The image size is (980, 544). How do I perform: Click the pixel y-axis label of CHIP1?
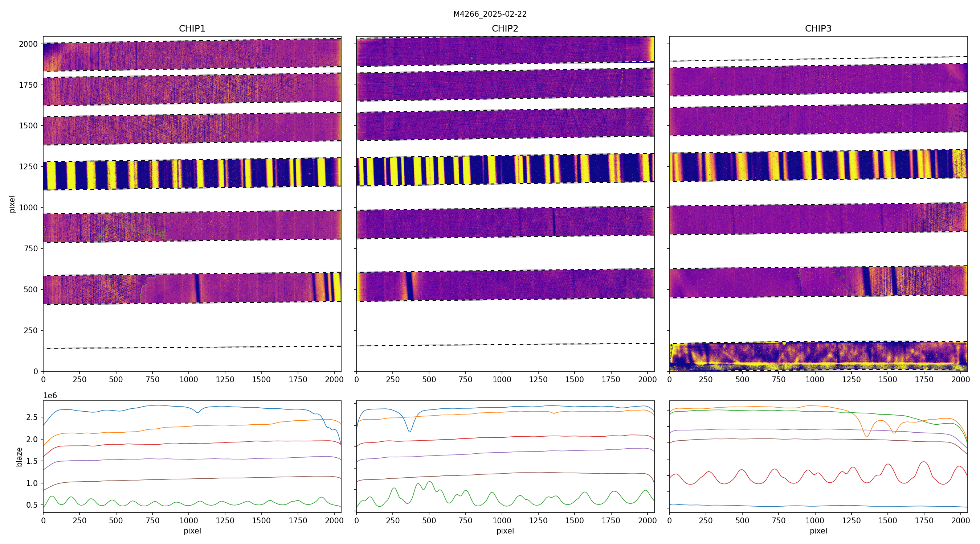[x=12, y=204]
